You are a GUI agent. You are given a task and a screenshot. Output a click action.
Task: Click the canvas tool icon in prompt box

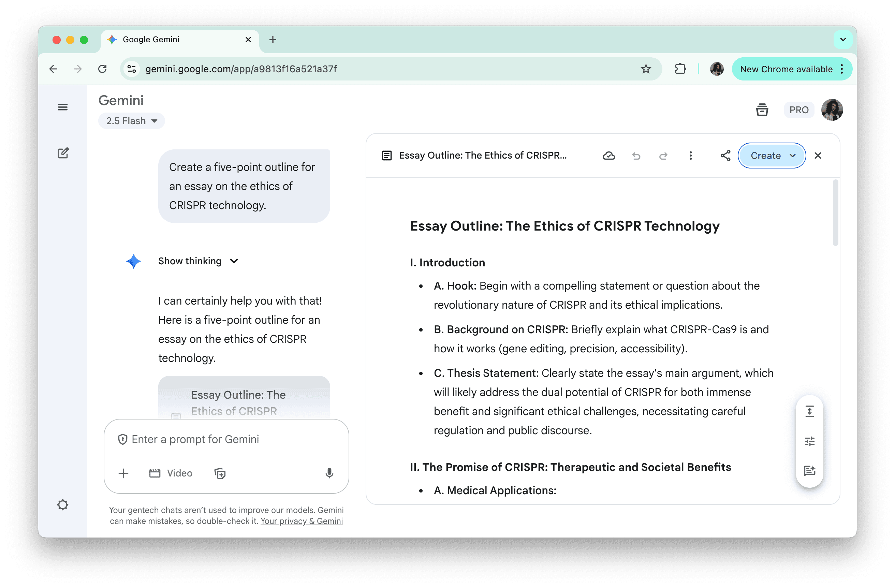coord(220,473)
